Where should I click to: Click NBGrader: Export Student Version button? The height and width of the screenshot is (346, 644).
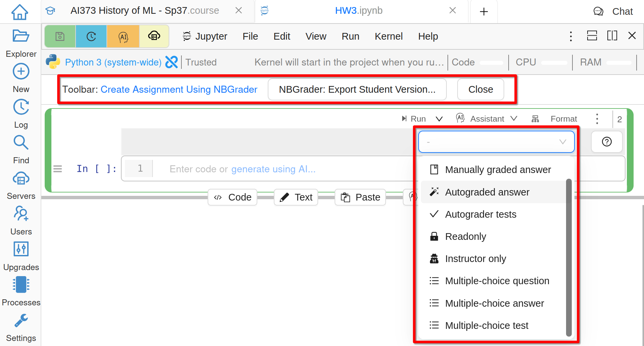point(357,89)
